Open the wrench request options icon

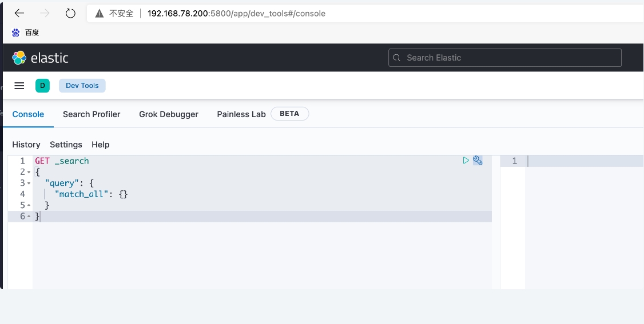(x=478, y=161)
